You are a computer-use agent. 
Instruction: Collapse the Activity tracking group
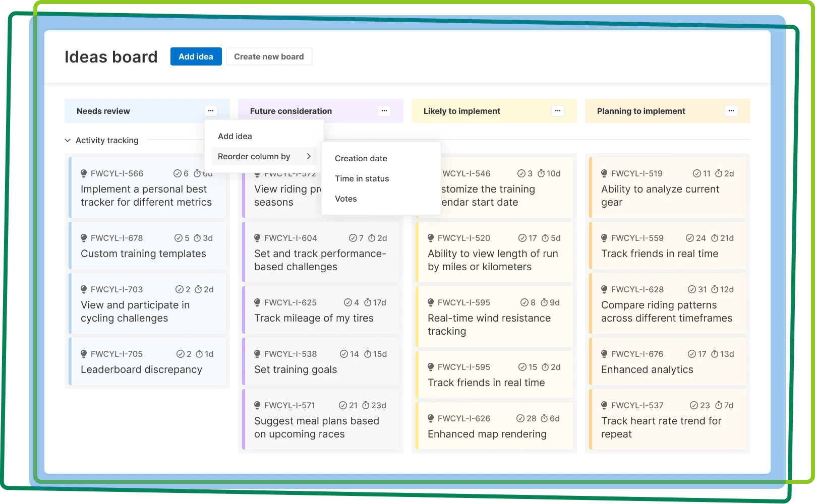pos(68,140)
